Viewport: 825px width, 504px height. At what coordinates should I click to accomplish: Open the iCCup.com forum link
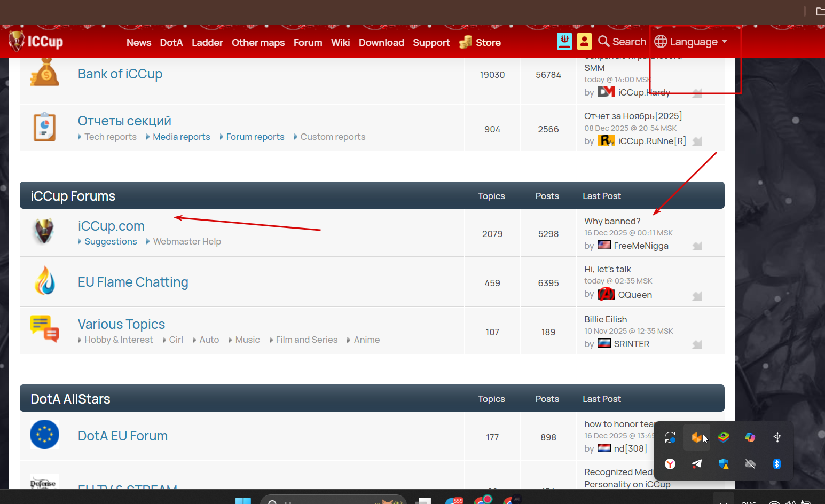coord(111,226)
